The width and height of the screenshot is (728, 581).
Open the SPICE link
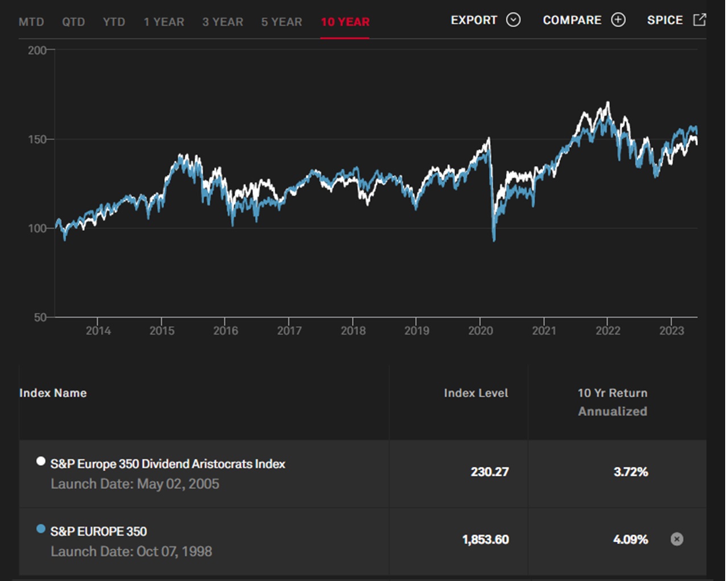coord(665,20)
